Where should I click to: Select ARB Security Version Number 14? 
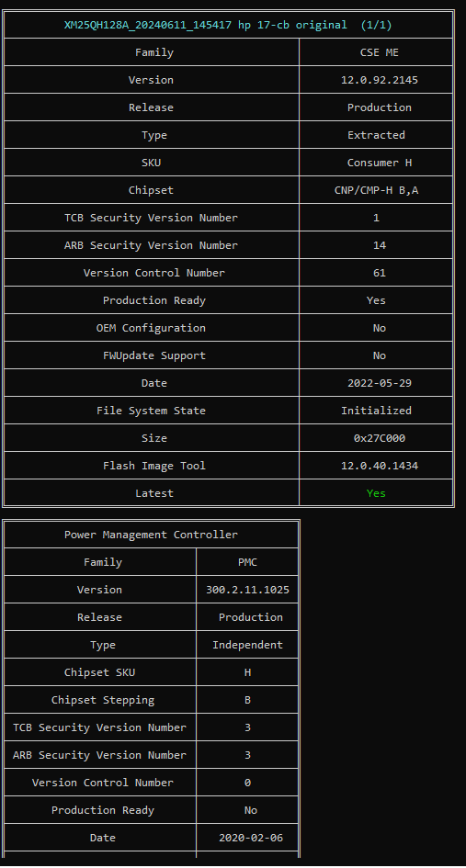point(379,245)
